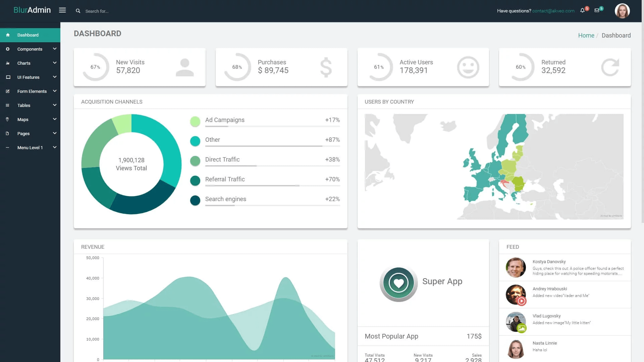Click the notifications bell with badge 5

(582, 10)
